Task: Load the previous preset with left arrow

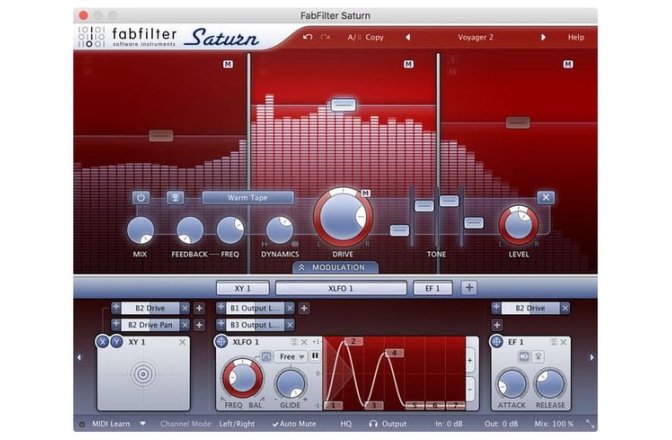Action: pos(408,37)
